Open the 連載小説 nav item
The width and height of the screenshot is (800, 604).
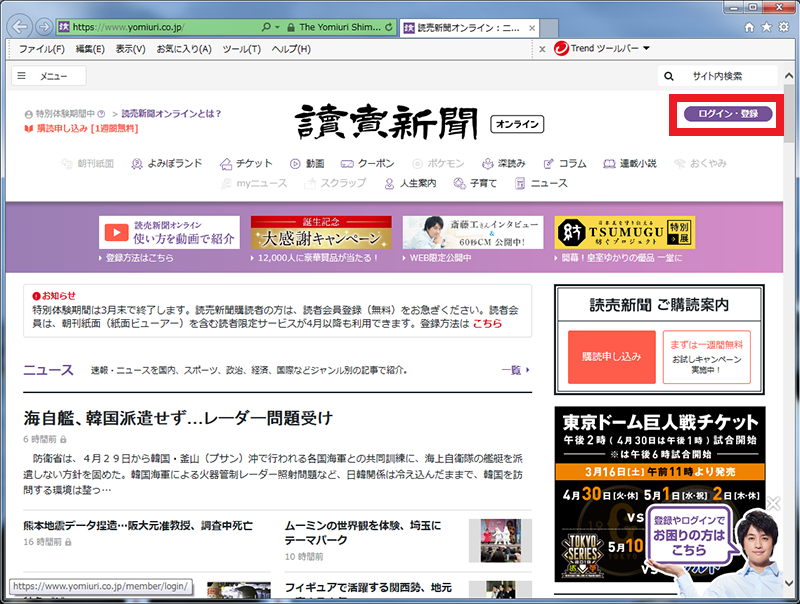coord(630,163)
